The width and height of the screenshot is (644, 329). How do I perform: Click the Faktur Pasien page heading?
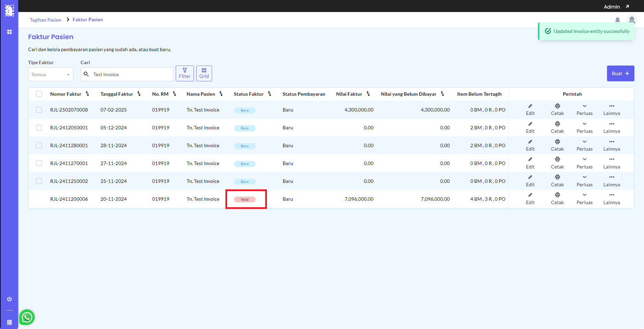[51, 37]
